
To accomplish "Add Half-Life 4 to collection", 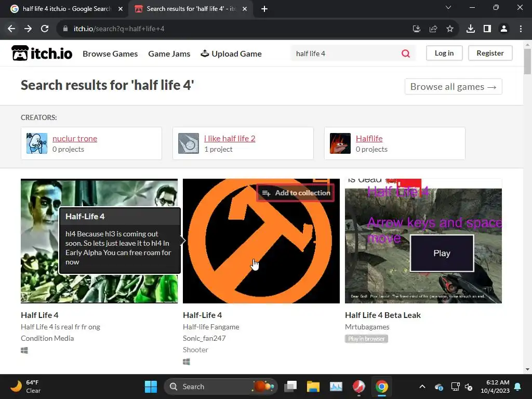I will (296, 193).
